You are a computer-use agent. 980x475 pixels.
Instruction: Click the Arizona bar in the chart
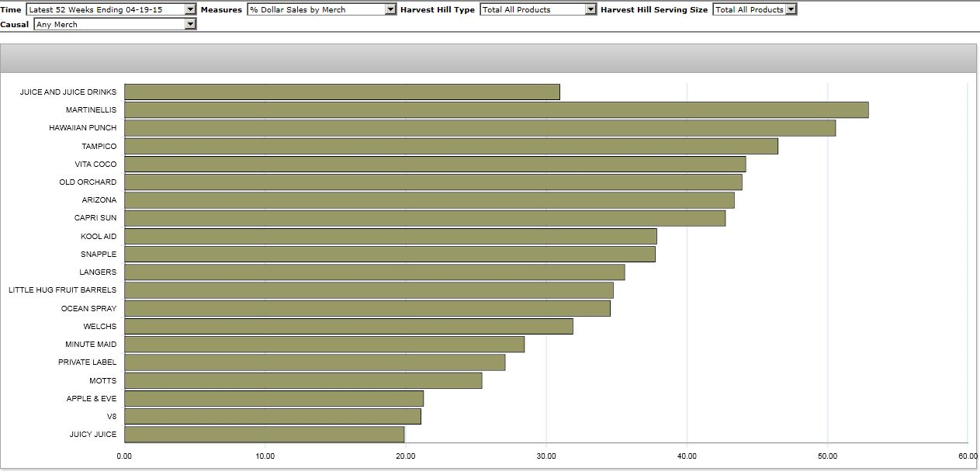point(429,200)
